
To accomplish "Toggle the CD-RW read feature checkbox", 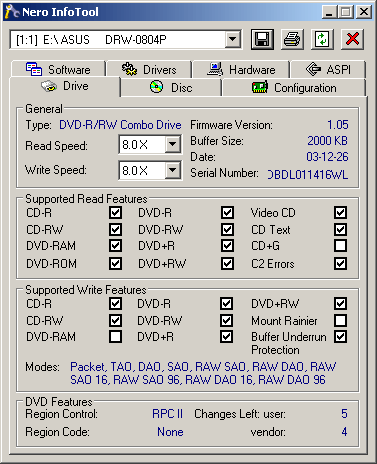I will 115,229.
